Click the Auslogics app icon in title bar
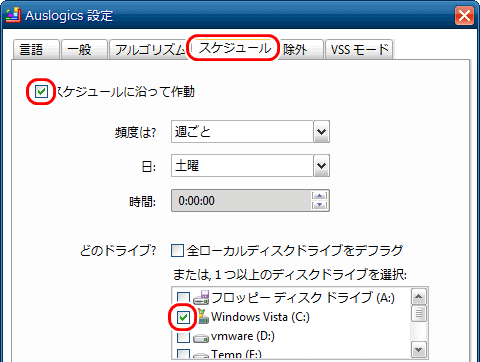Screen dimensions: 480x362 (13, 15)
